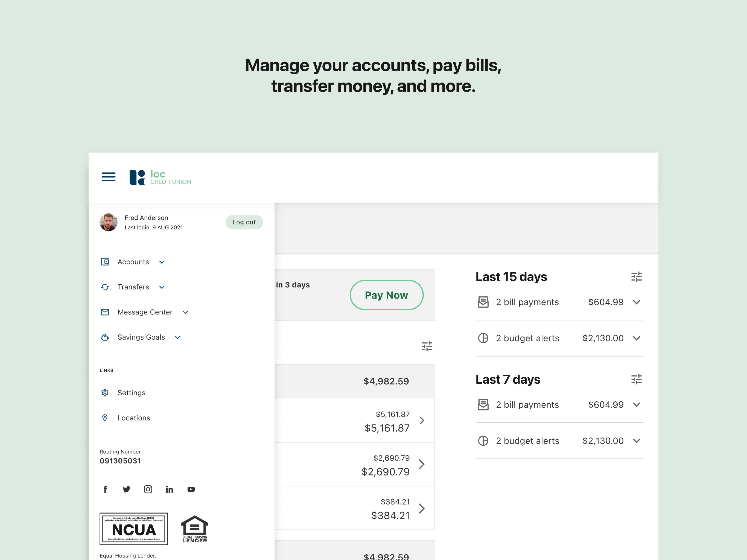The height and width of the screenshot is (560, 747).
Task: Open the $5,161.87 account row chevron
Action: click(422, 421)
